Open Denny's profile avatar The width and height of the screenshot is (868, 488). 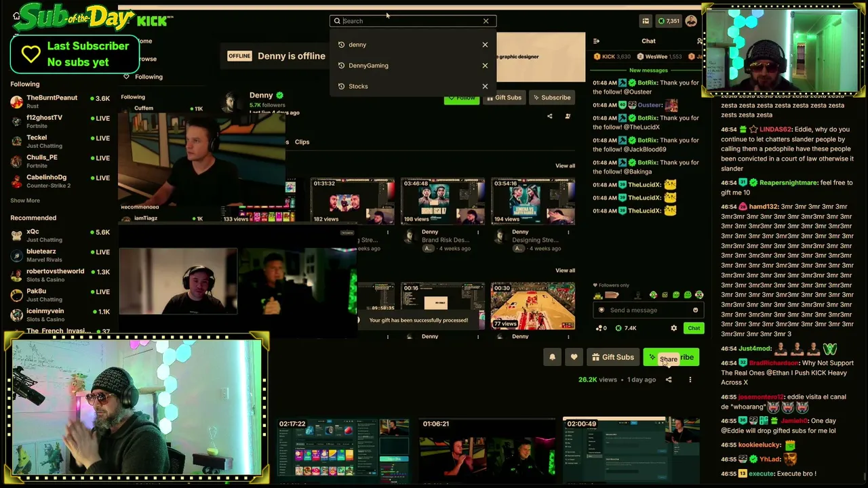coord(233,102)
